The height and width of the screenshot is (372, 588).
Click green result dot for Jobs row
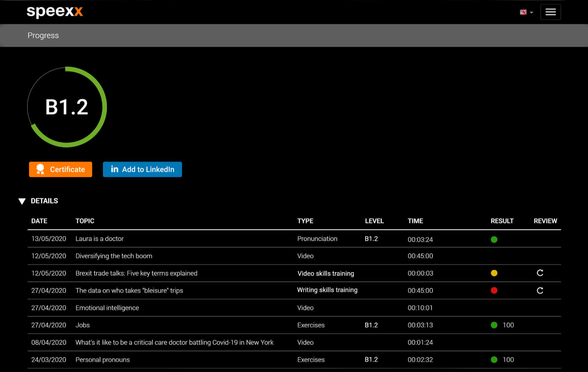pyautogui.click(x=494, y=325)
